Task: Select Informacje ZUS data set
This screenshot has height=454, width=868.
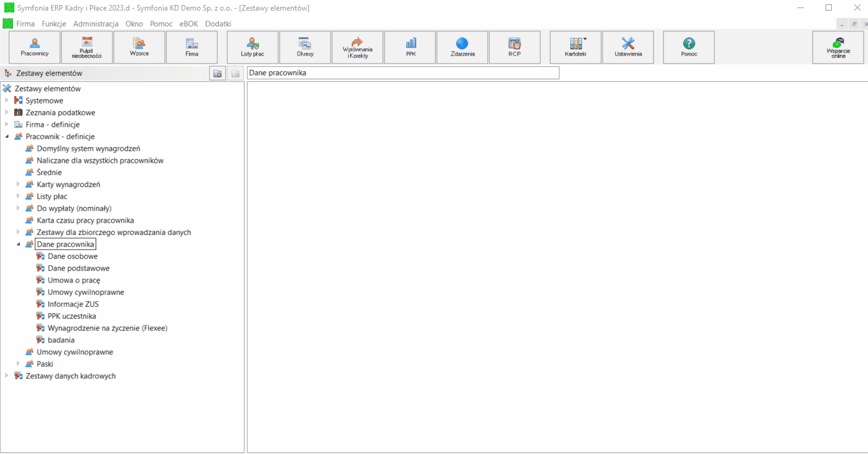Action: click(x=73, y=304)
